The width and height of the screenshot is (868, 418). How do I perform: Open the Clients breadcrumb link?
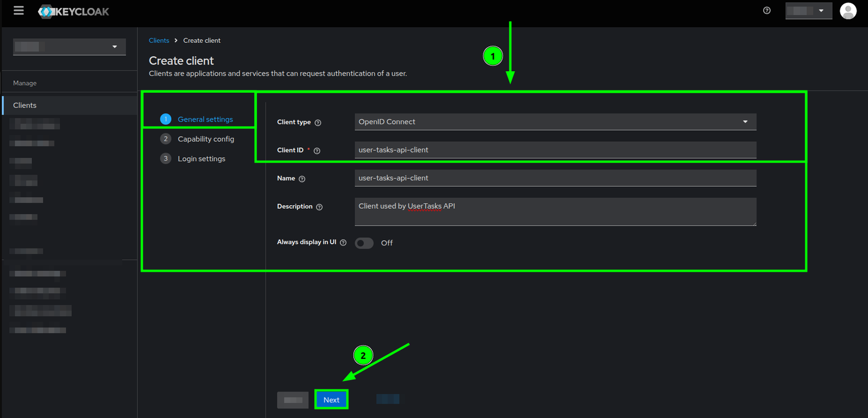point(159,40)
